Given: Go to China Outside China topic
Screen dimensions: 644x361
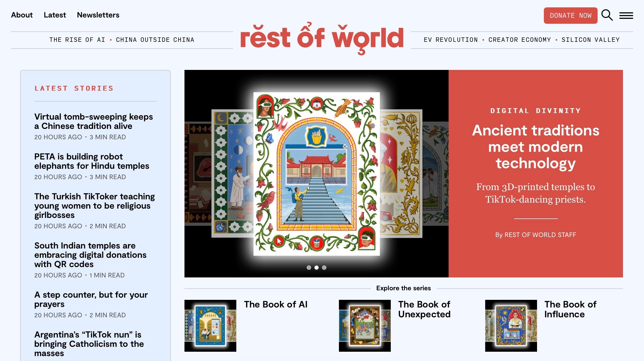Looking at the screenshot, I should pos(155,40).
